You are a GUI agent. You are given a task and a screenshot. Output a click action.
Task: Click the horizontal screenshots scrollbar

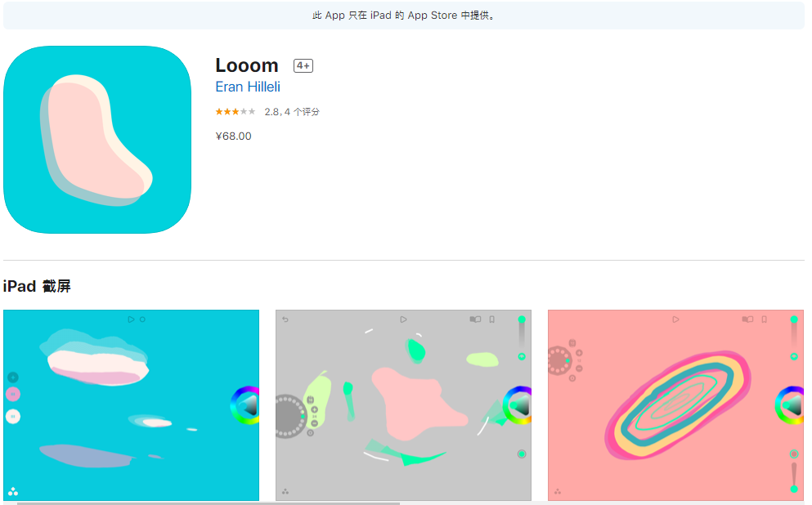209,503
